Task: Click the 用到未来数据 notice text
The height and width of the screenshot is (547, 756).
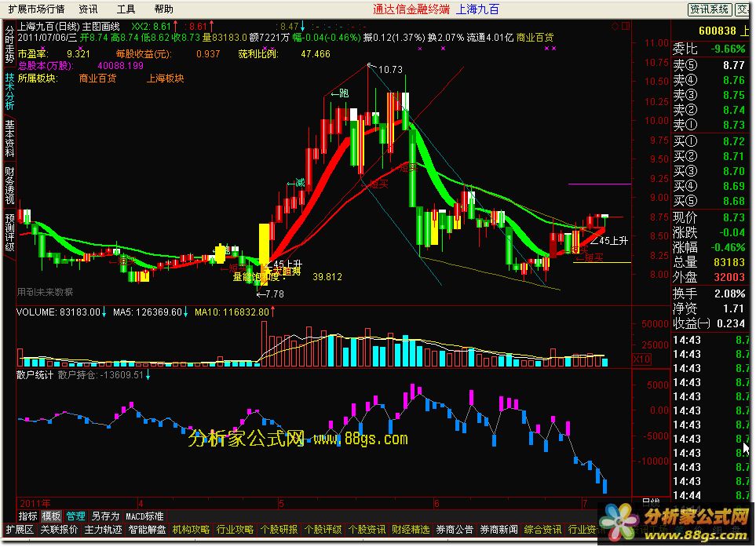Action: pos(45,292)
